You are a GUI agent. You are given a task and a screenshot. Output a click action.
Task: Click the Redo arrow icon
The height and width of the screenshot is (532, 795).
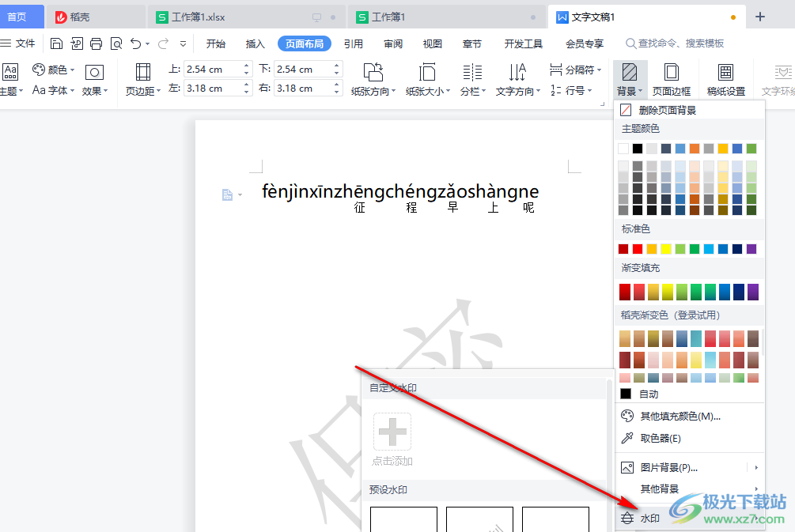163,43
